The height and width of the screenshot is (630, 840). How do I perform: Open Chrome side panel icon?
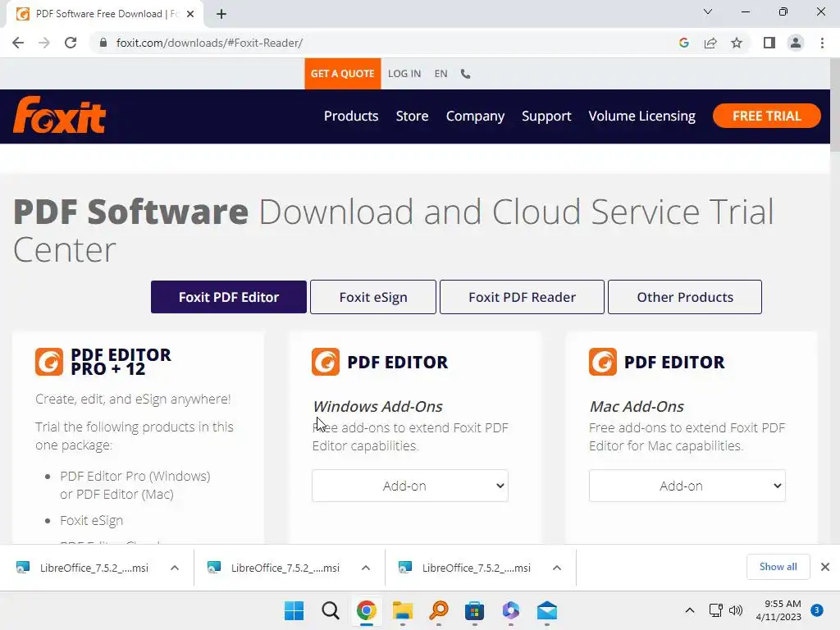click(769, 43)
